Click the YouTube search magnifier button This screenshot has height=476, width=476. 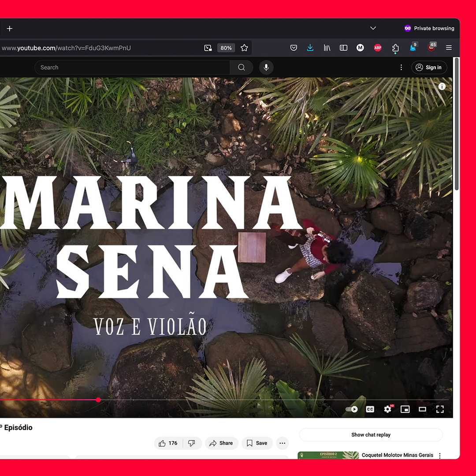click(x=241, y=67)
